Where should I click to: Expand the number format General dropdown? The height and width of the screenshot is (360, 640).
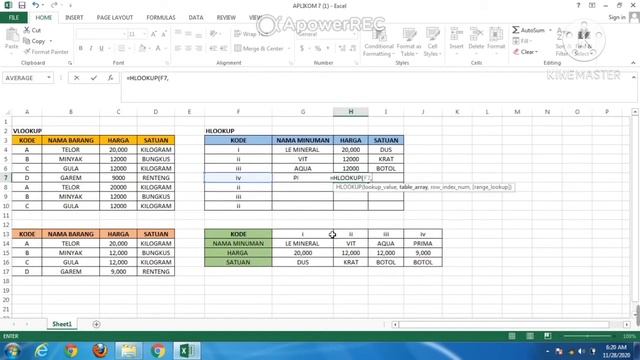point(354,34)
